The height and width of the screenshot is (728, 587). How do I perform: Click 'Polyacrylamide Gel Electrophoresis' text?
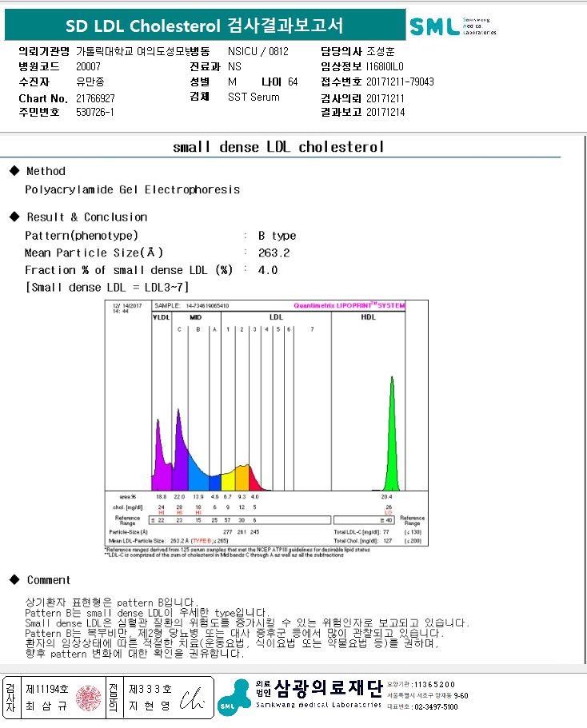pos(133,189)
